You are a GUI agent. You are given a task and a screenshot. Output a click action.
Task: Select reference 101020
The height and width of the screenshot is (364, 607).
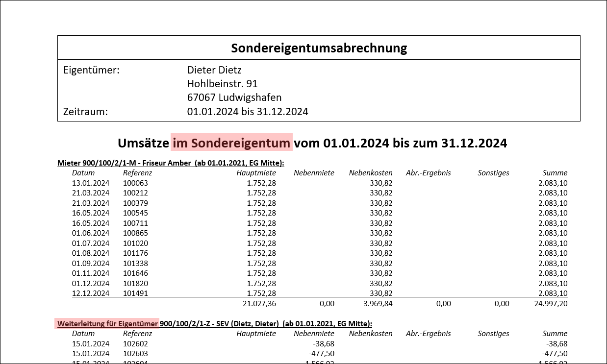pos(135,243)
